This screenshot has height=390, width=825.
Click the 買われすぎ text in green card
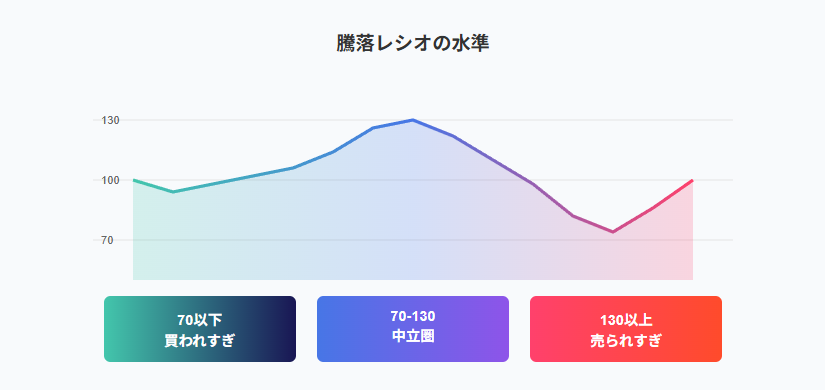pos(200,341)
